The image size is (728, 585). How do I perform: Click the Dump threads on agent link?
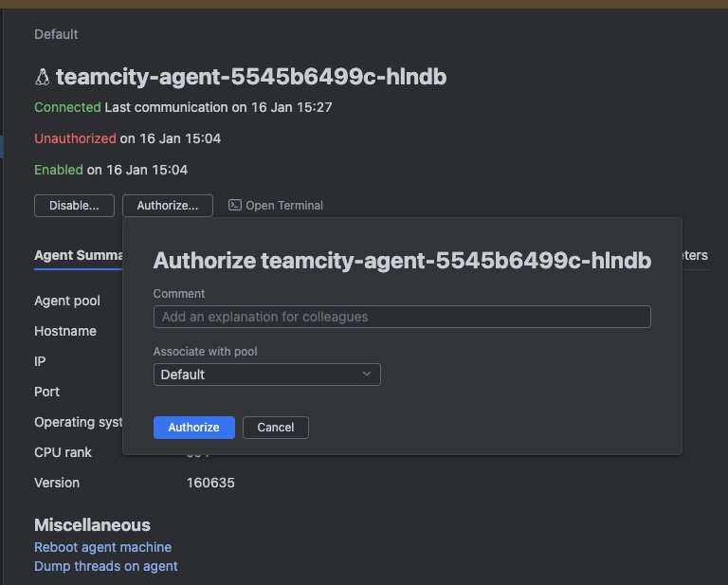[x=106, y=566]
